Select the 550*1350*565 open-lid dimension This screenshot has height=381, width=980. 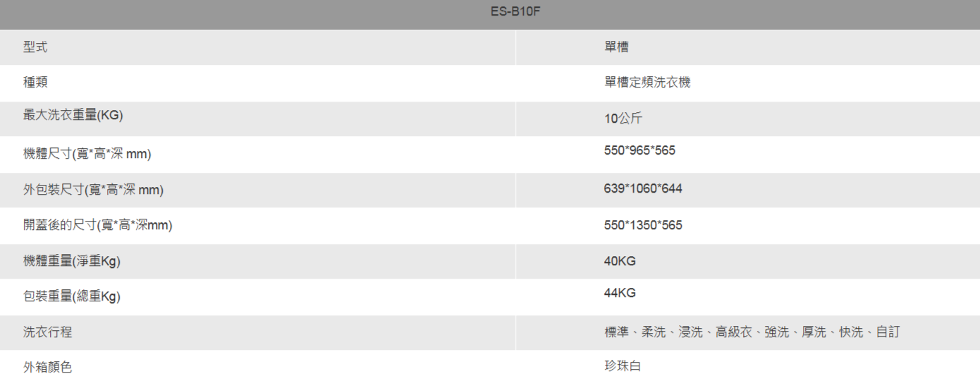click(643, 225)
